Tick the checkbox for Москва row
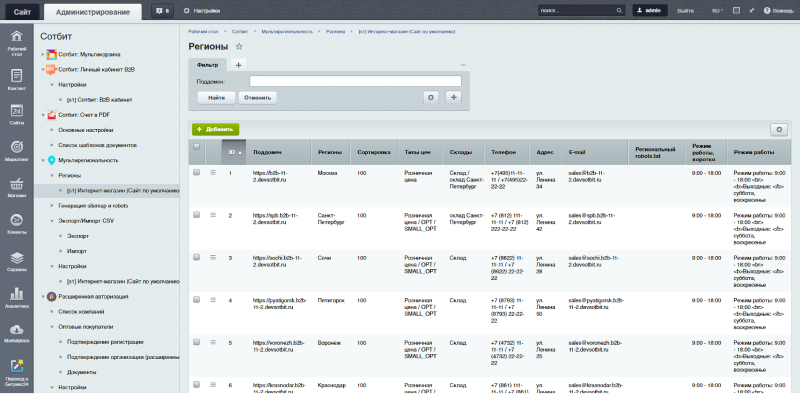The height and width of the screenshot is (394, 800). click(196, 173)
